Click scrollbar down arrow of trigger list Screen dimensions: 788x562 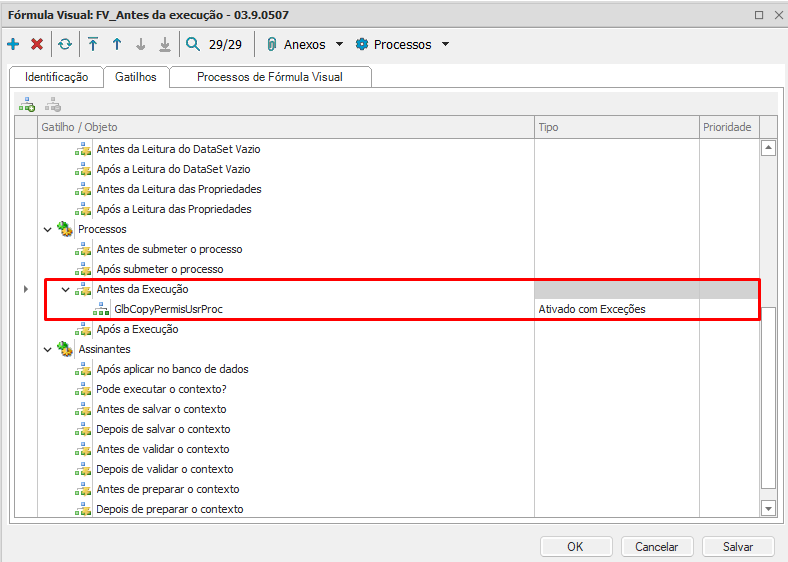pos(768,508)
